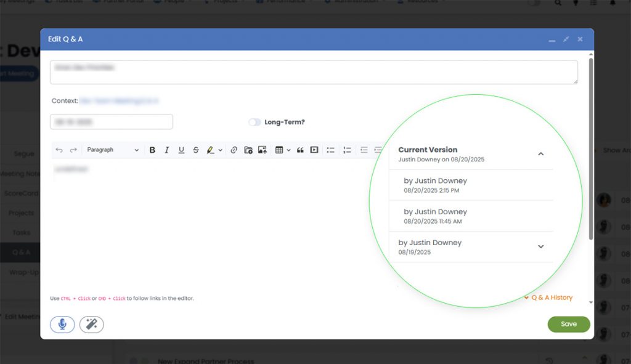Click the green Save button
Viewport: 631px width, 364px height.
(568, 324)
